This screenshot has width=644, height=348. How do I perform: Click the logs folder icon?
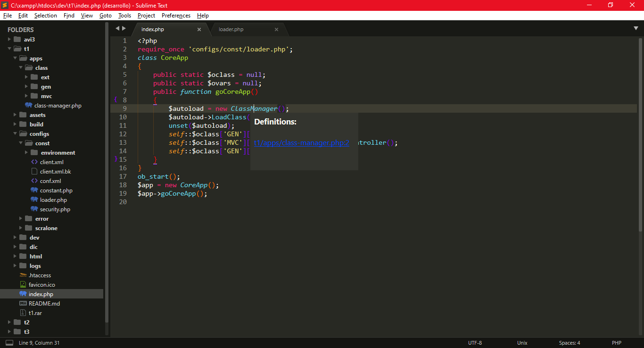pyautogui.click(x=23, y=265)
